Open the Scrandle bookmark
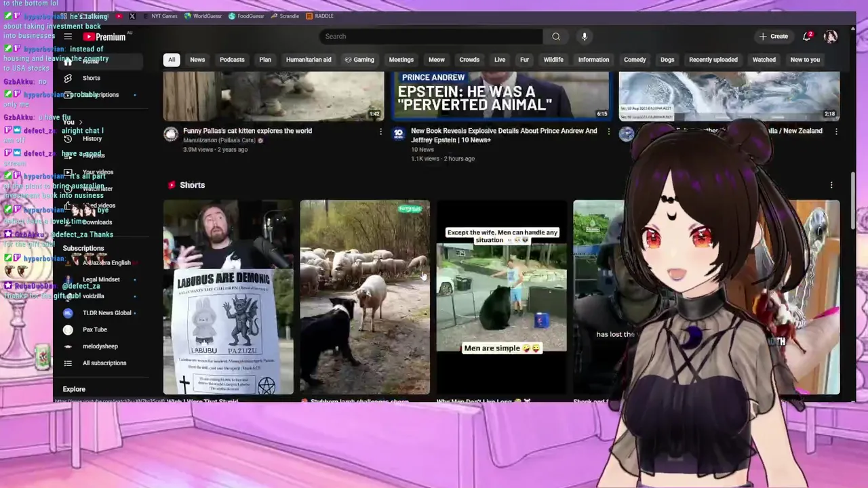Screen dimensions: 868x488 coord(285,16)
